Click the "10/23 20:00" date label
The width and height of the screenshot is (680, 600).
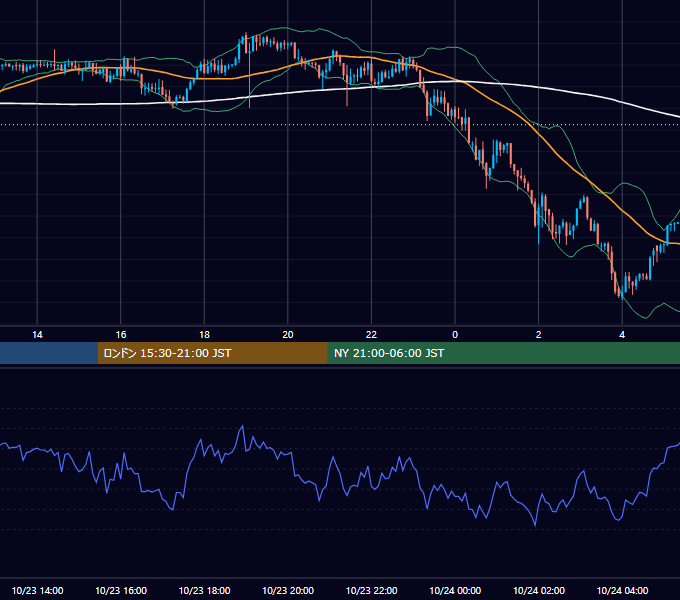coord(288,590)
